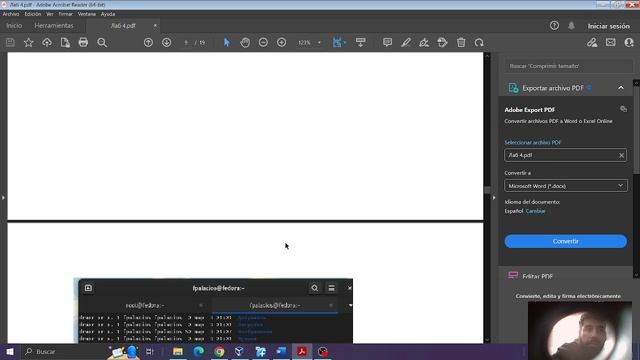Open Windows Start menu
This screenshot has width=640, height=360.
10,351
